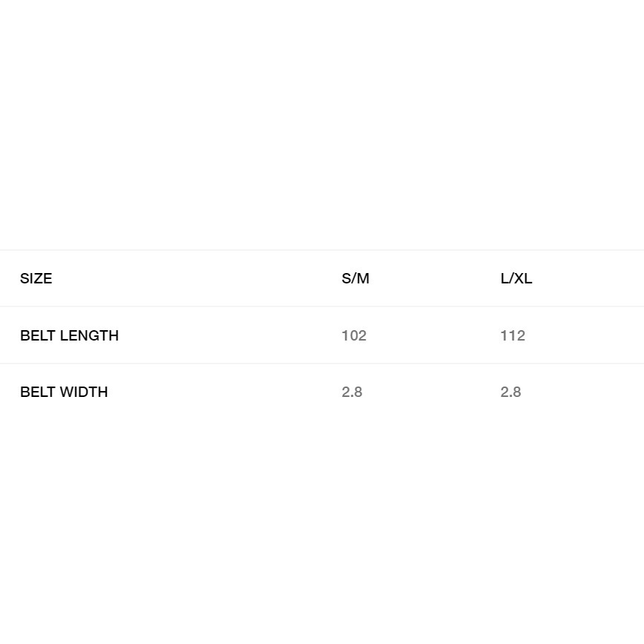Click divider between belt length and width rows
Screen dimensions: 644x644
point(322,364)
